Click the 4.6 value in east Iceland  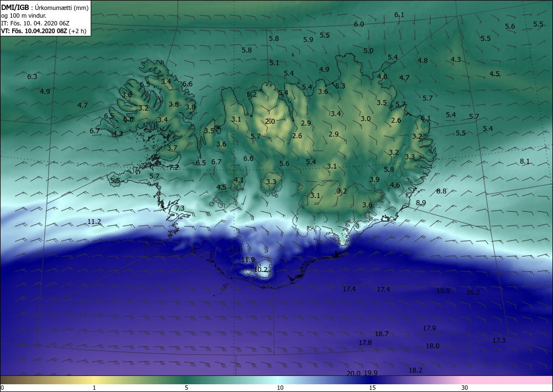[x=395, y=185]
